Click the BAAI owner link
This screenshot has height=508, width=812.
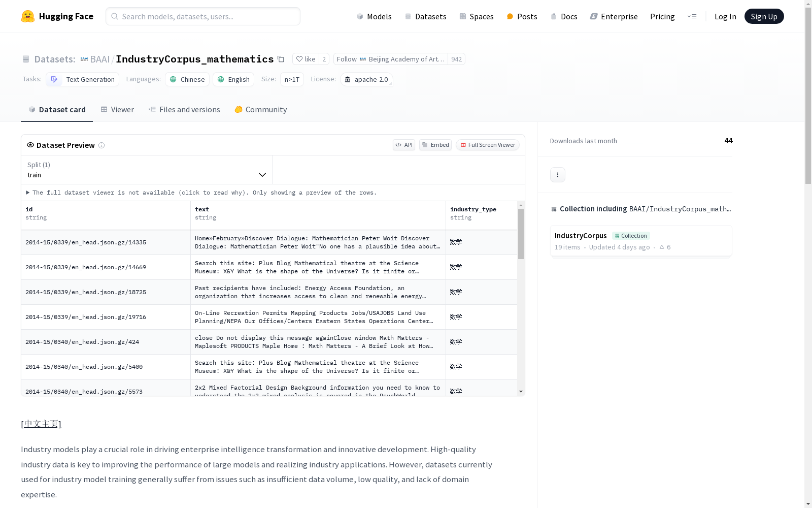100,59
